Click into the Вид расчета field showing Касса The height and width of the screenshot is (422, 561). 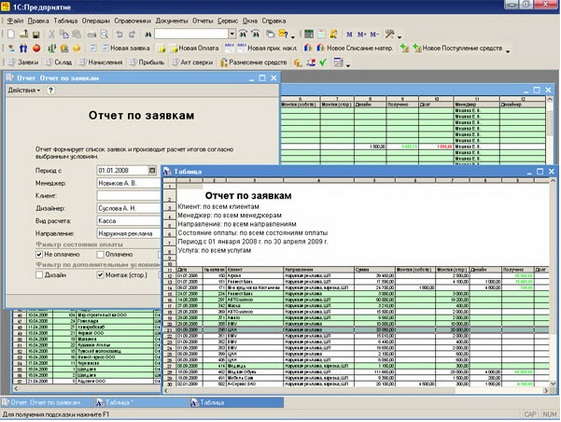pos(129,221)
